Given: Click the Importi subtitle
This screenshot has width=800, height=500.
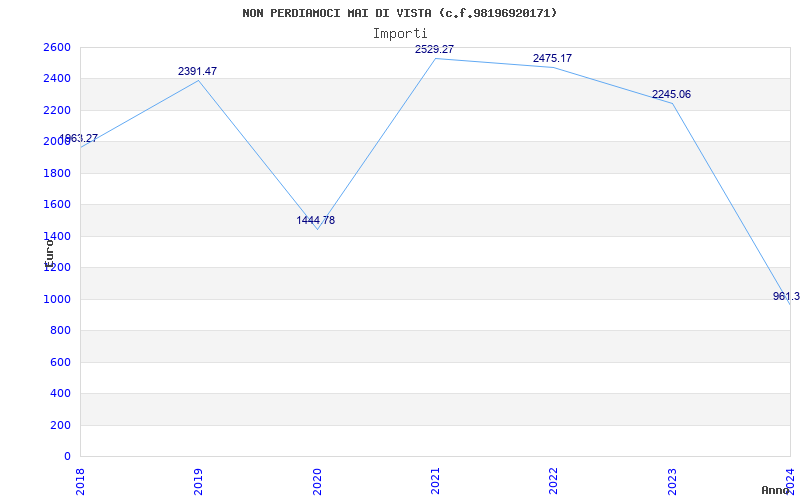Looking at the screenshot, I should click(400, 34).
